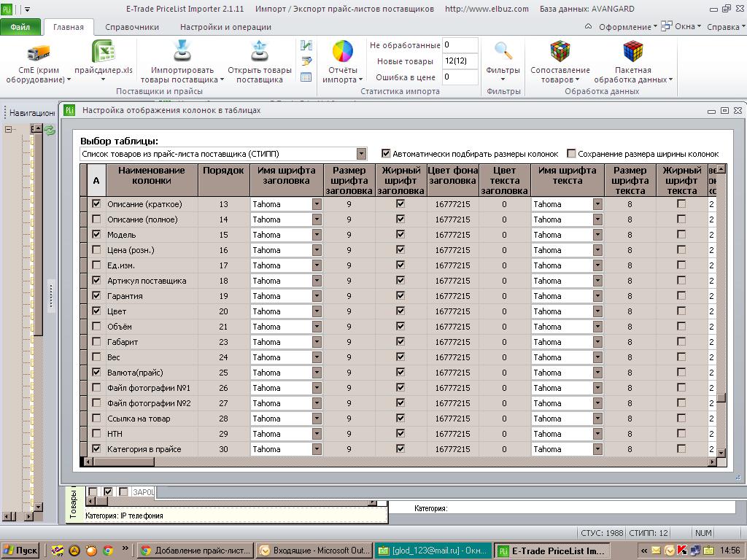Viewport: 747px width, 560px height.
Task: Enable the Описание (полное) column checkbox
Action: coord(96,219)
